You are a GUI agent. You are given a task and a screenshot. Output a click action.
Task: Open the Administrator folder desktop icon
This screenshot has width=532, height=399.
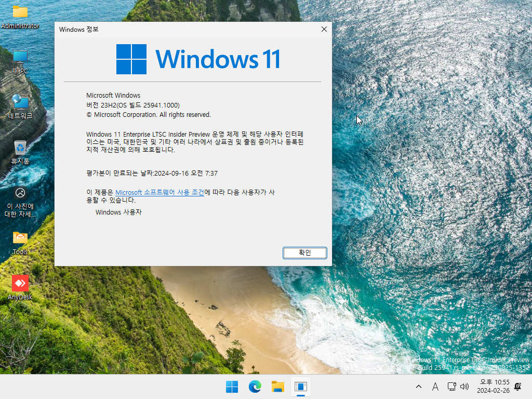point(20,17)
